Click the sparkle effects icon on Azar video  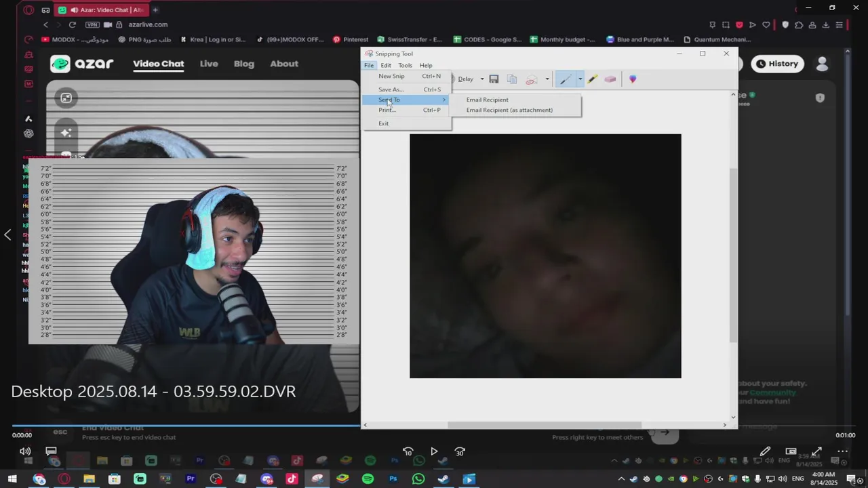66,133
